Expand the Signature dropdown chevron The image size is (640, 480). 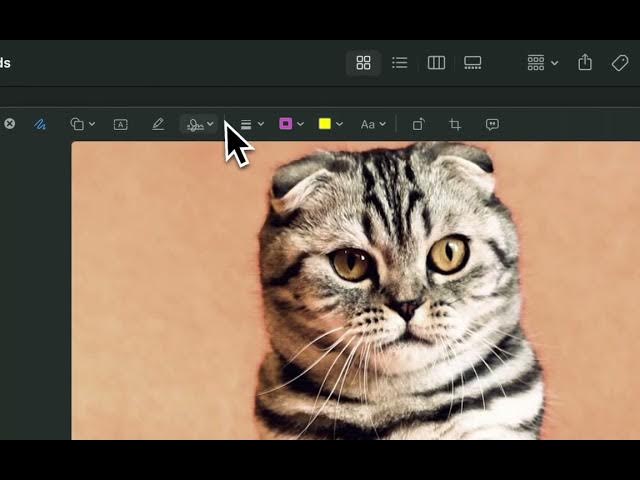210,124
